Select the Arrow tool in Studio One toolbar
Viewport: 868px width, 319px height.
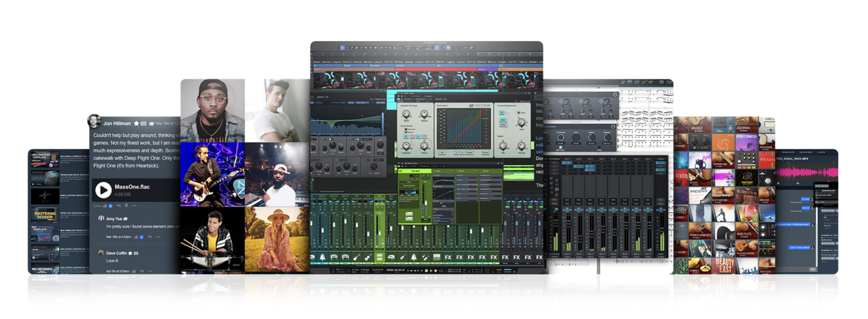coord(342,48)
